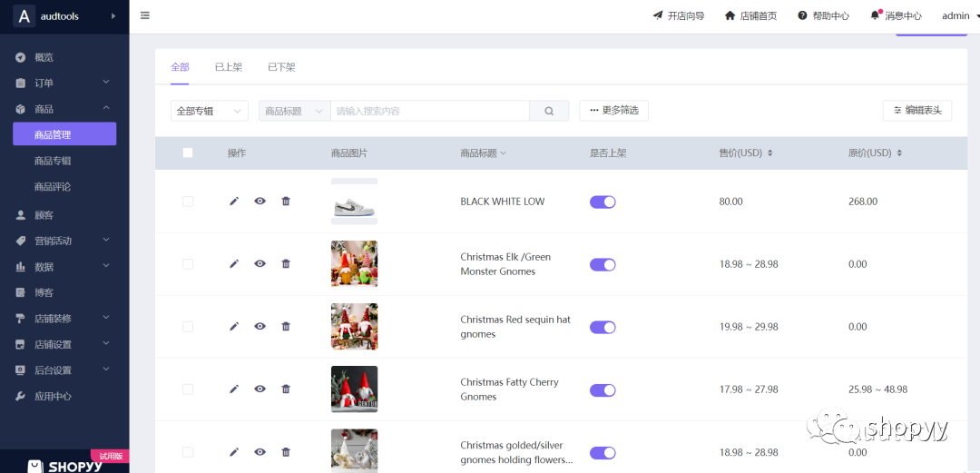This screenshot has width=980, height=473.
Task: Preview Christmas Elk /Green Monster Gnomes
Action: pos(260,263)
